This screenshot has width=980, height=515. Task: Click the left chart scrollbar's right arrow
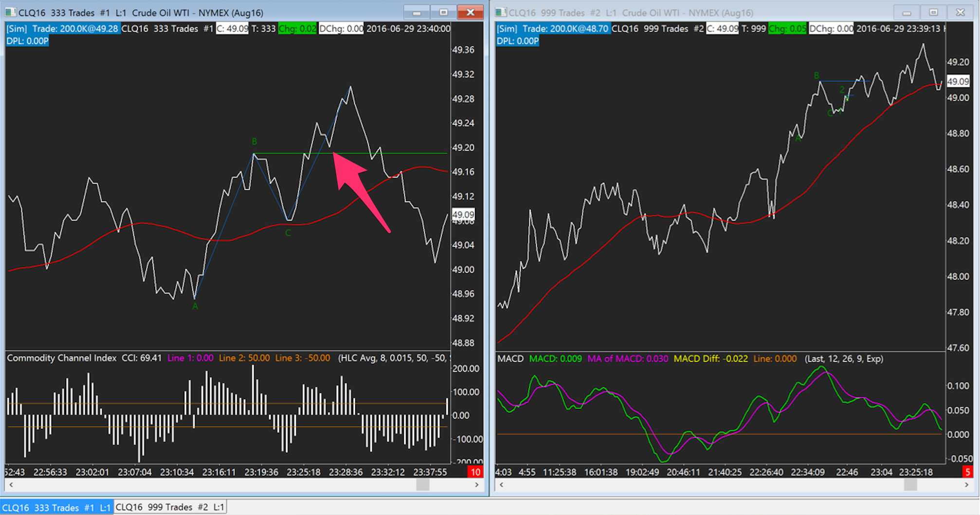pyautogui.click(x=477, y=485)
